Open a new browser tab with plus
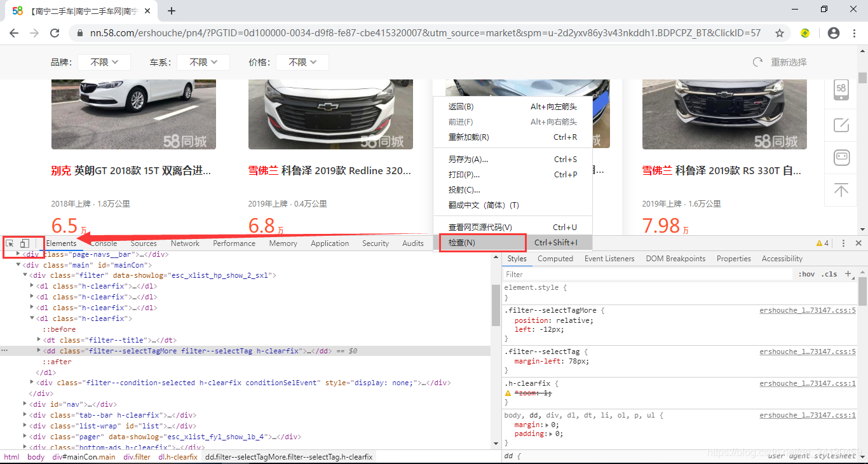Image resolution: width=868 pixels, height=464 pixels. coord(171,11)
